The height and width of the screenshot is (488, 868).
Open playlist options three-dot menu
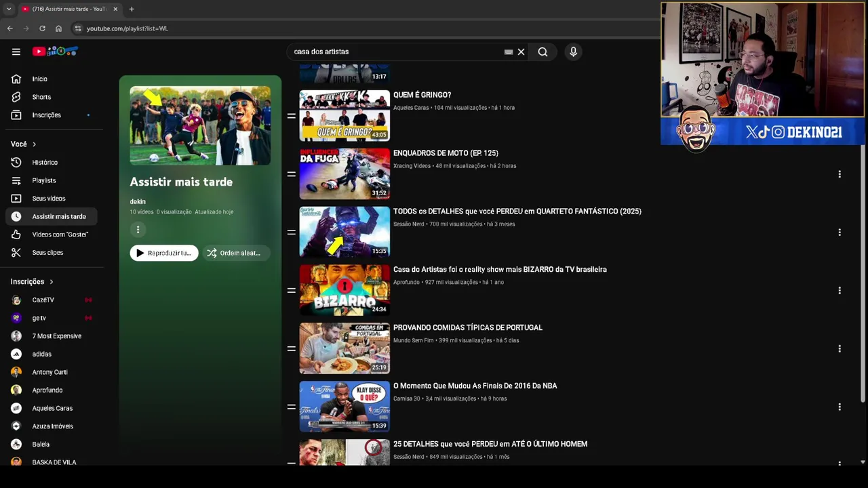click(x=138, y=230)
